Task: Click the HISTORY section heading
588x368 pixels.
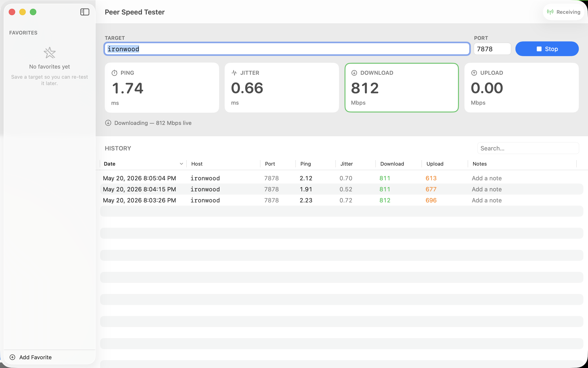Action: 118,148
